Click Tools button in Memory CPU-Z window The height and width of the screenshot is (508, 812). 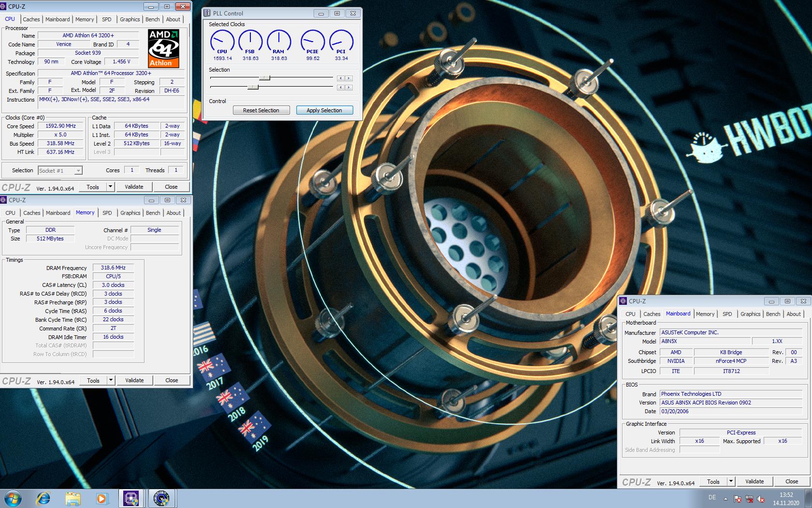[x=93, y=380]
